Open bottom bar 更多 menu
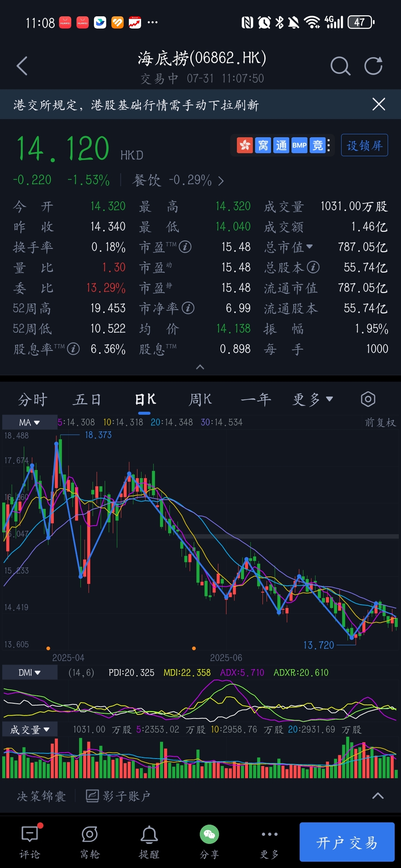401x868 pixels. point(270,842)
